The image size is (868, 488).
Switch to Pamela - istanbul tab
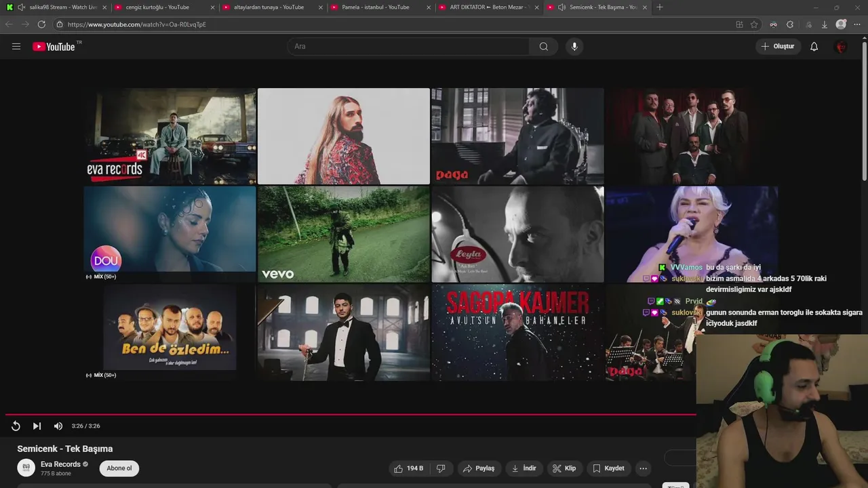coord(380,7)
